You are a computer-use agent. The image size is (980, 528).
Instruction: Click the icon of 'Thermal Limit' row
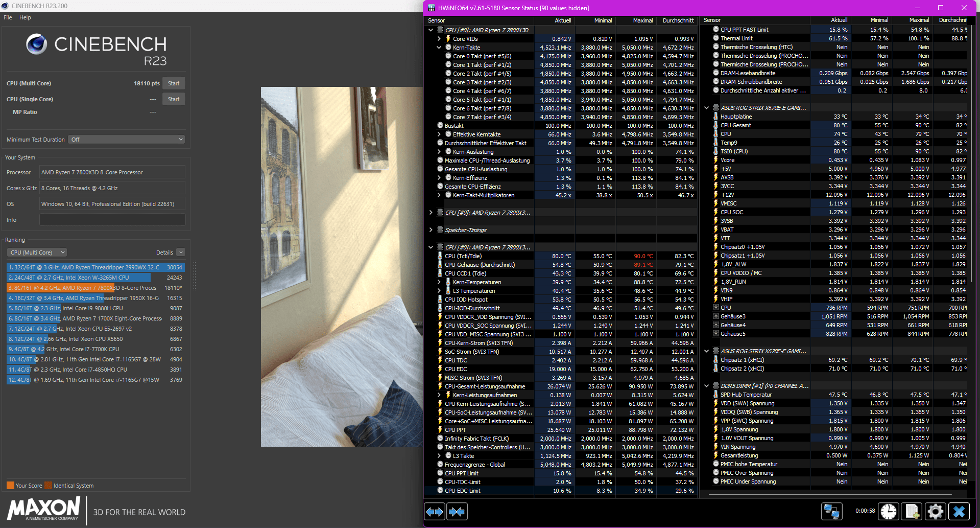coord(716,38)
